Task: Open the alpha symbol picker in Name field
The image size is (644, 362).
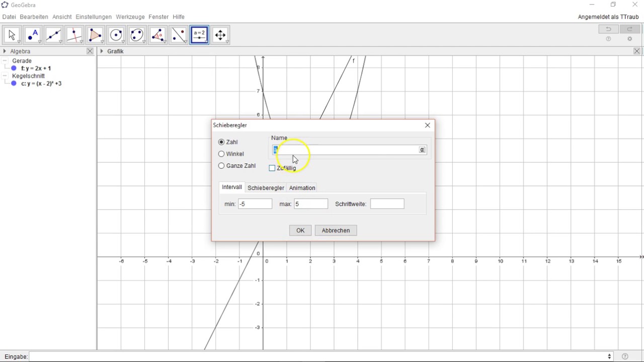Action: click(x=422, y=150)
